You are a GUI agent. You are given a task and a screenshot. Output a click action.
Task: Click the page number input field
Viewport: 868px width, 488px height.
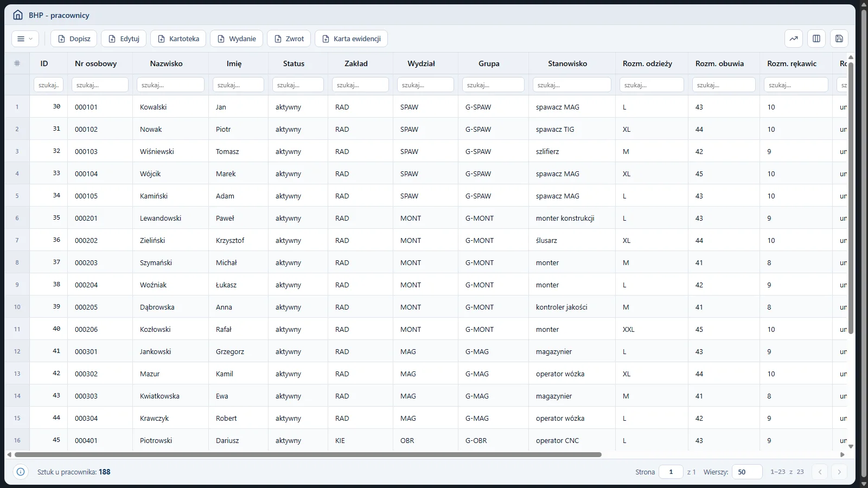coord(671,472)
